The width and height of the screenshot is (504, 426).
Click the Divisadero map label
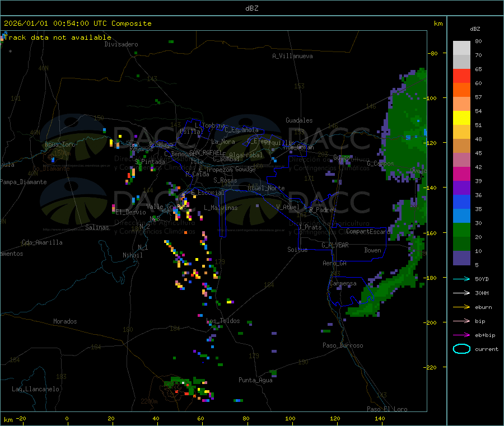pyautogui.click(x=121, y=44)
